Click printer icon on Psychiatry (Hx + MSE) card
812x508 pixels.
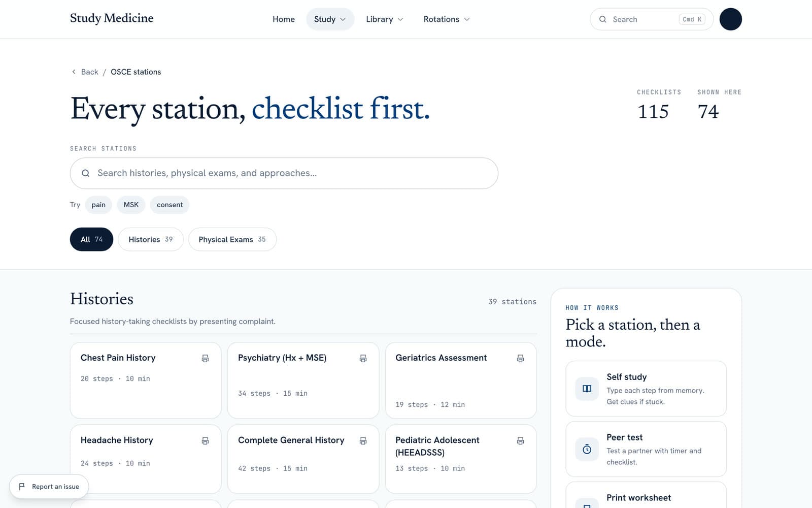pos(363,358)
